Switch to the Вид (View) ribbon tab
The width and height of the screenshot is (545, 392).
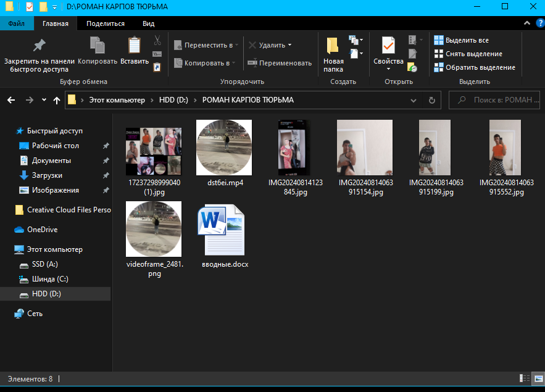tap(148, 23)
